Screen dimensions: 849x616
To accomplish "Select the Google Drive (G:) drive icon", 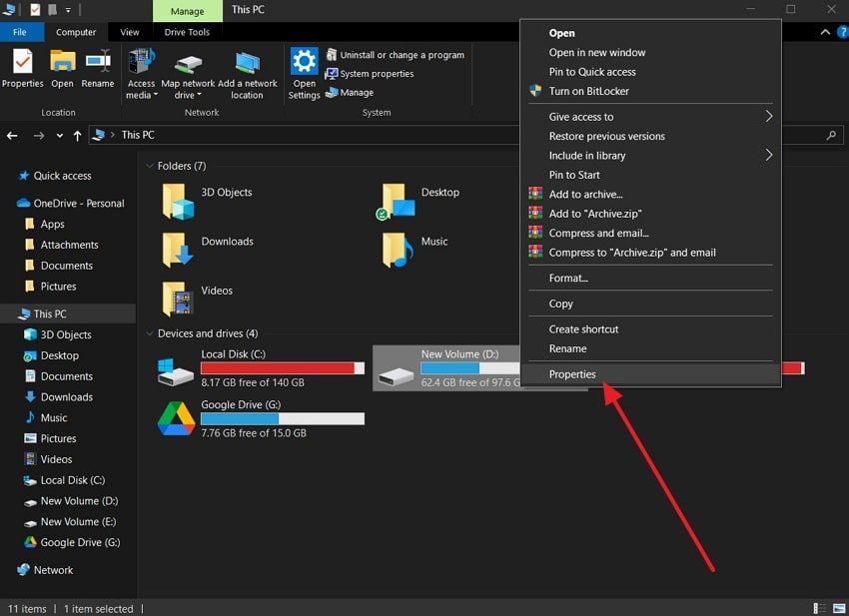I will click(176, 418).
